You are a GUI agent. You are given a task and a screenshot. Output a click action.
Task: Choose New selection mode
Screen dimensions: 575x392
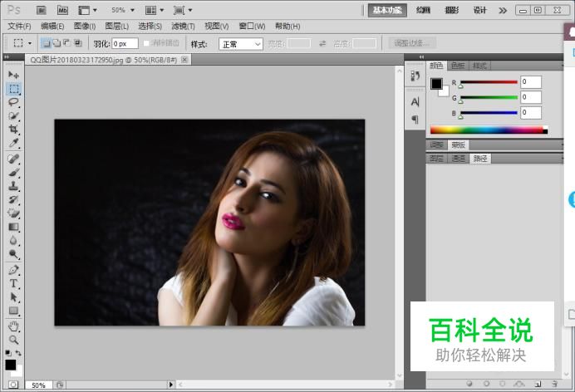pos(46,43)
